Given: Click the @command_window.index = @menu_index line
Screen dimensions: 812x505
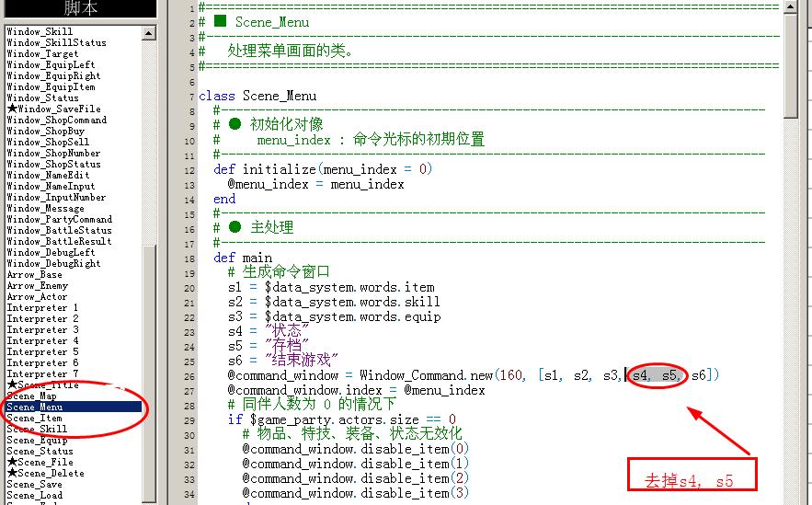Looking at the screenshot, I should 356,390.
